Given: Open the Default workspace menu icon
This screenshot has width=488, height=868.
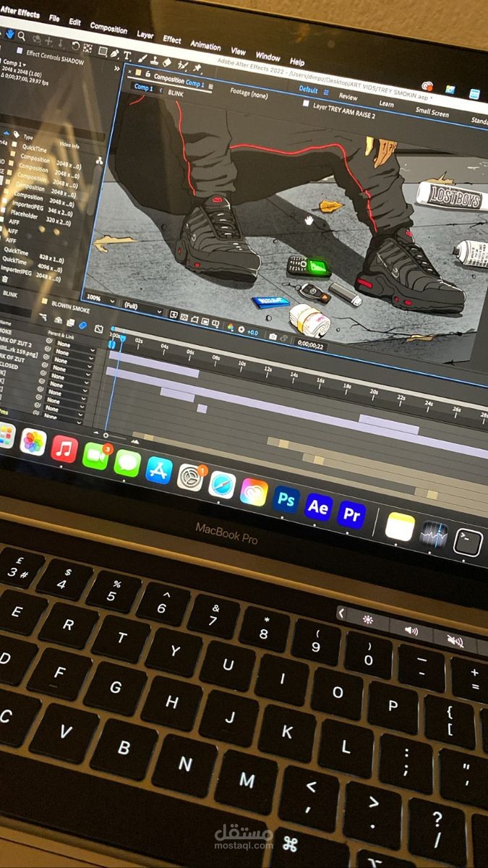Looking at the screenshot, I should click(x=326, y=92).
